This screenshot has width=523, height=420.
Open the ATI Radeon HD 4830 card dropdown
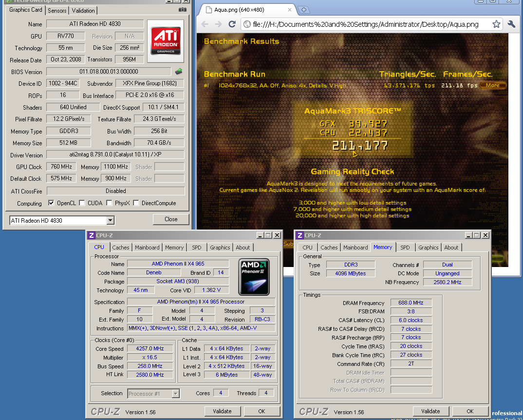click(x=111, y=220)
